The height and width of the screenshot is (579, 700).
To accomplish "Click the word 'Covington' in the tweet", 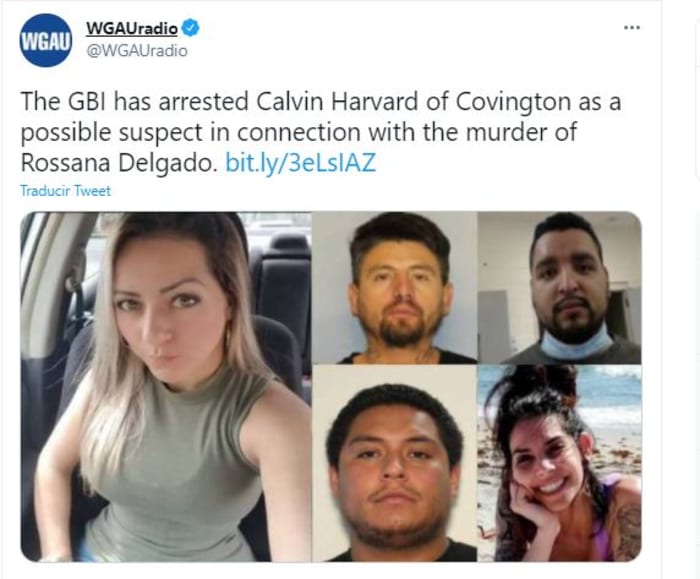I will [x=513, y=103].
